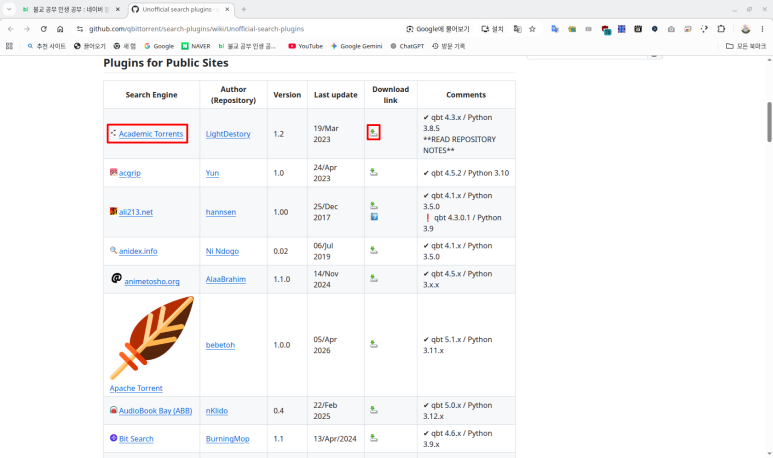Visit BurningMop author repository
The height and width of the screenshot is (458, 773).
point(227,439)
